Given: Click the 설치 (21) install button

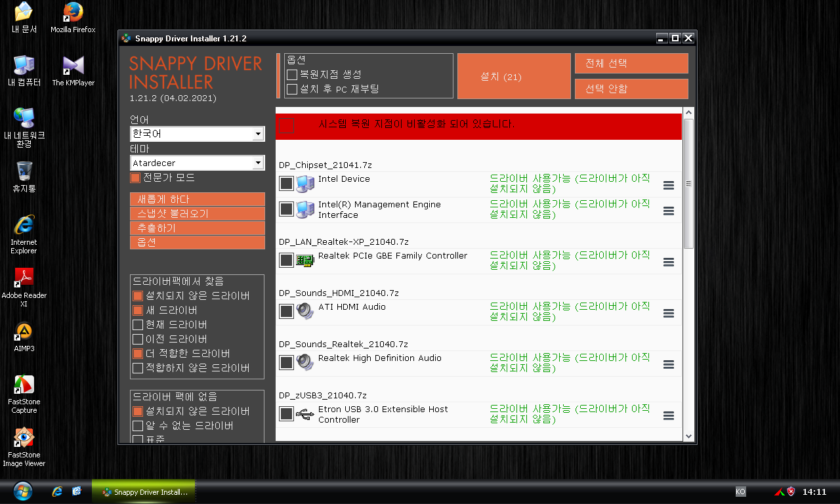Looking at the screenshot, I should pos(514,76).
